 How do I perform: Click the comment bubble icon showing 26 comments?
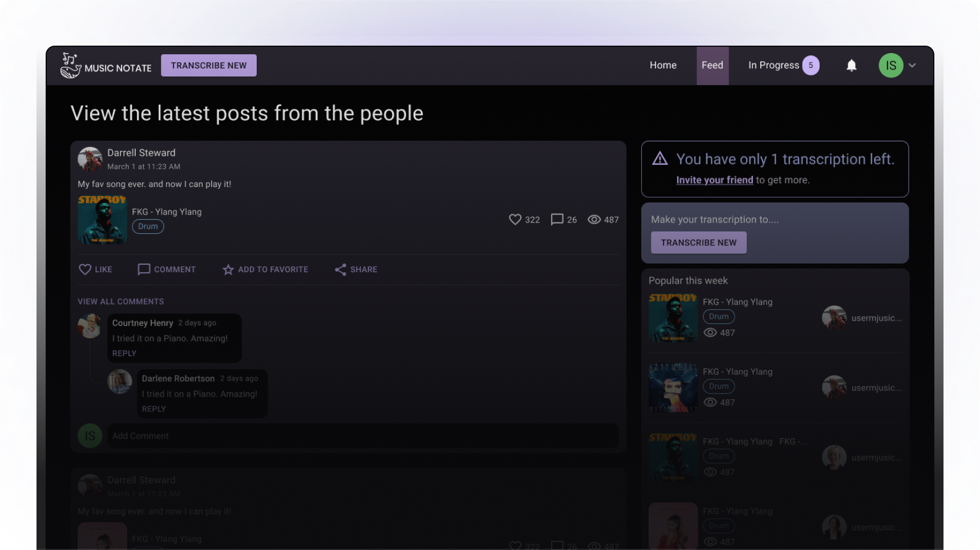pos(556,220)
